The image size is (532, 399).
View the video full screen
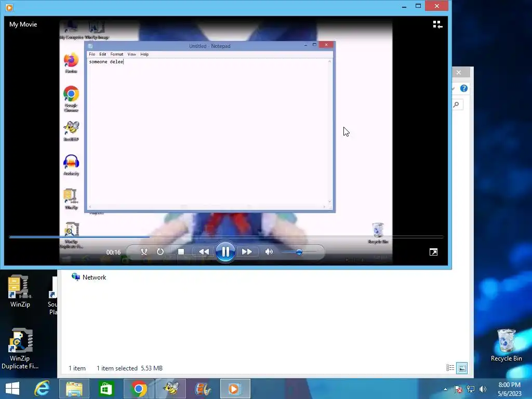pos(433,252)
